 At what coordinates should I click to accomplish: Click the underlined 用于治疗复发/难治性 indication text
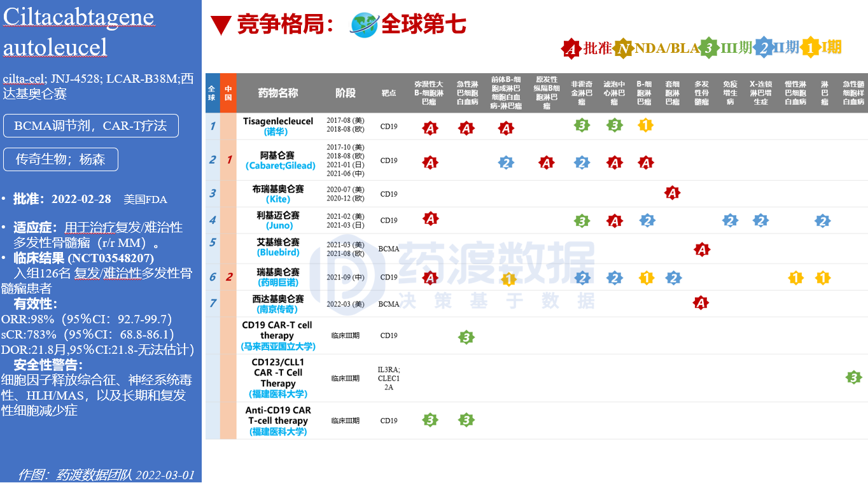point(123,227)
